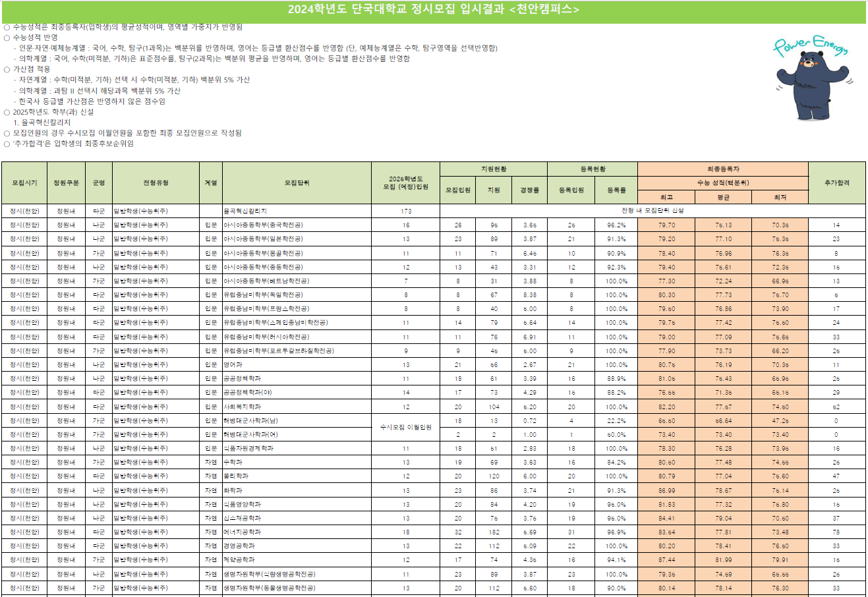Click the 물리학과 department cell

click(297, 476)
